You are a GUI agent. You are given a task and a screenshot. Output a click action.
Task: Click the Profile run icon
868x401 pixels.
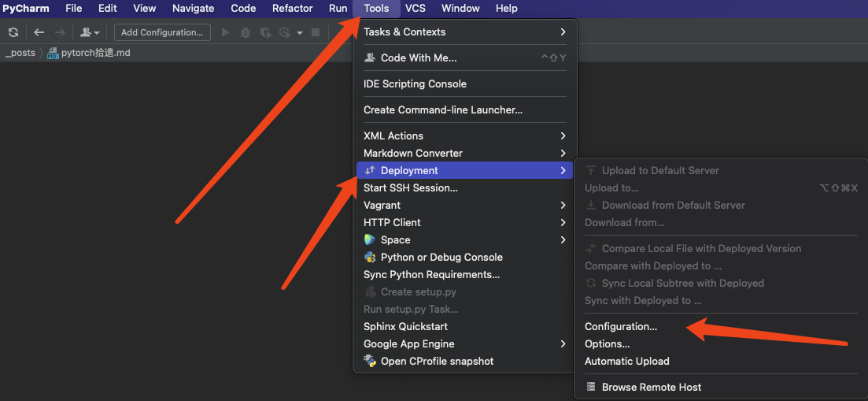pyautogui.click(x=285, y=32)
